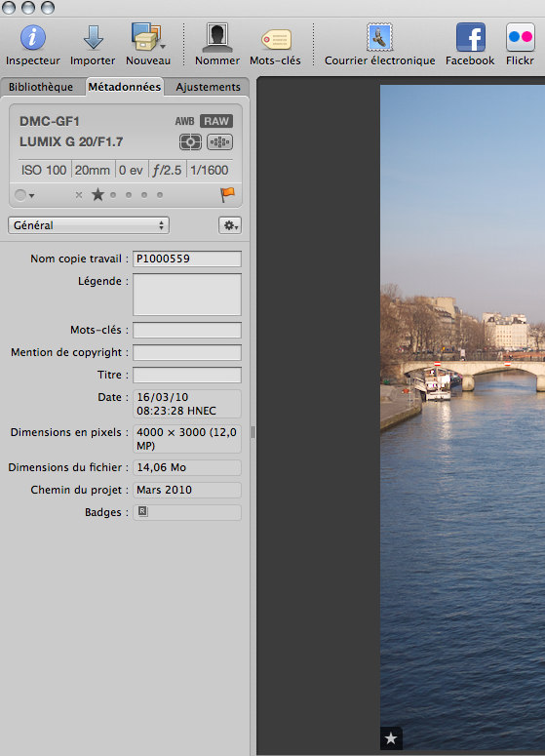
Task: Switch to the Ajustements tab
Action: pos(209,87)
